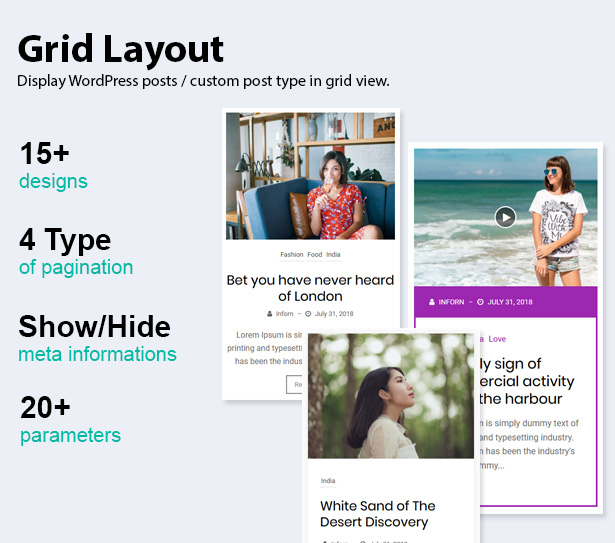
Task: Click the Inforn author link under London post
Action: [x=284, y=313]
